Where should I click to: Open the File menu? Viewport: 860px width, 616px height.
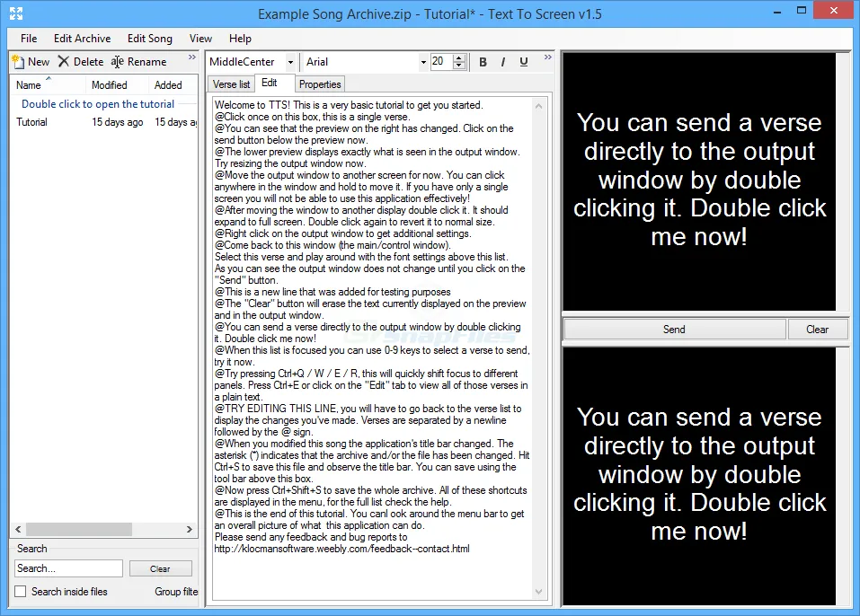pyautogui.click(x=29, y=39)
